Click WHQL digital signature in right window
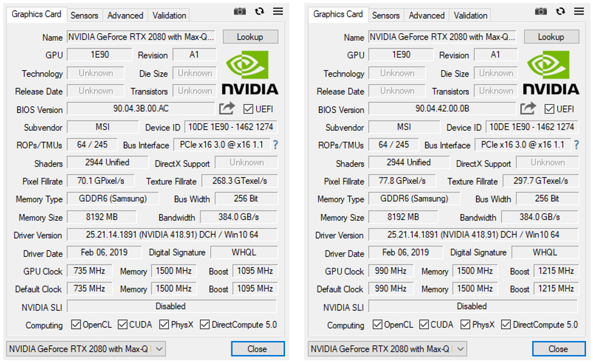The image size is (593, 364). tap(545, 252)
